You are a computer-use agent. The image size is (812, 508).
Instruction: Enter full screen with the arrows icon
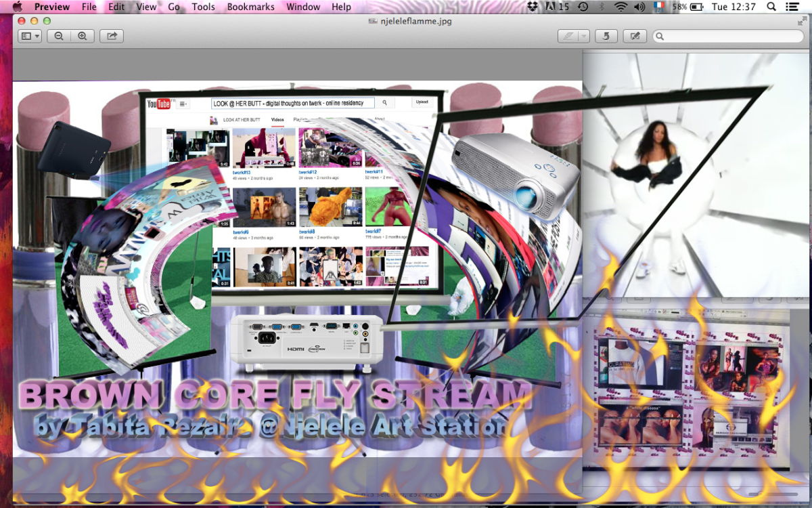click(802, 21)
